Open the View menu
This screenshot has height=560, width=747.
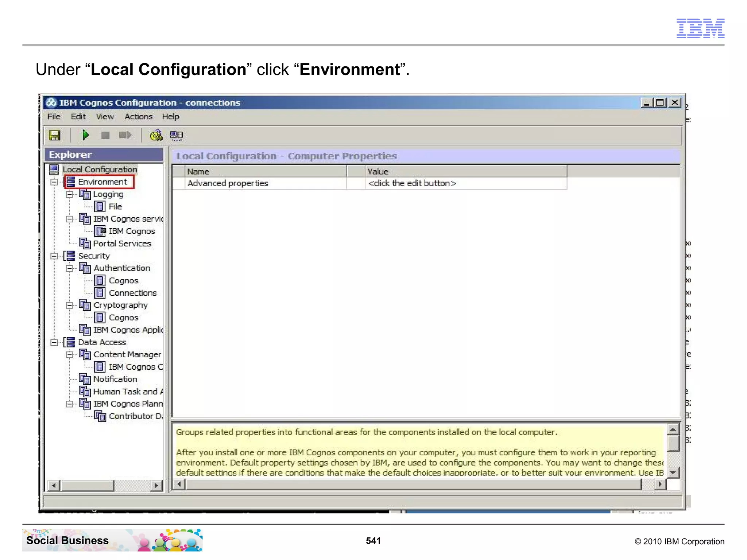point(105,117)
